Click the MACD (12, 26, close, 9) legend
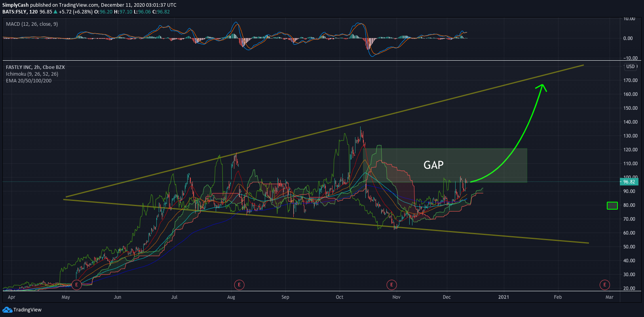644x317 pixels. [32, 24]
